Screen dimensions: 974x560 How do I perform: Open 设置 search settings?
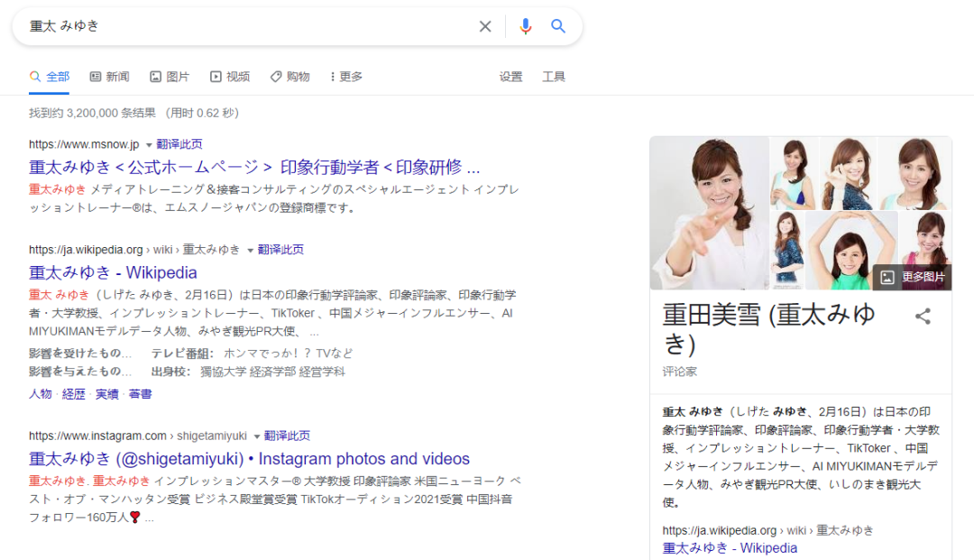(510, 77)
